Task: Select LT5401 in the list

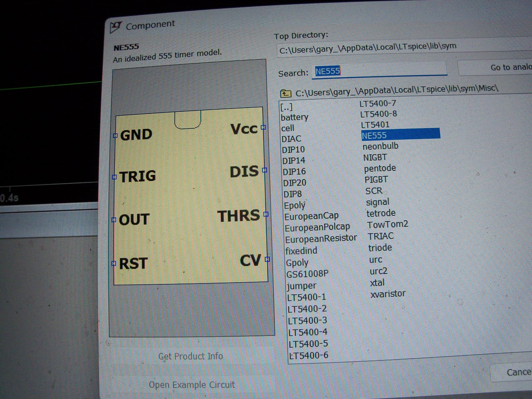Action: (x=375, y=125)
